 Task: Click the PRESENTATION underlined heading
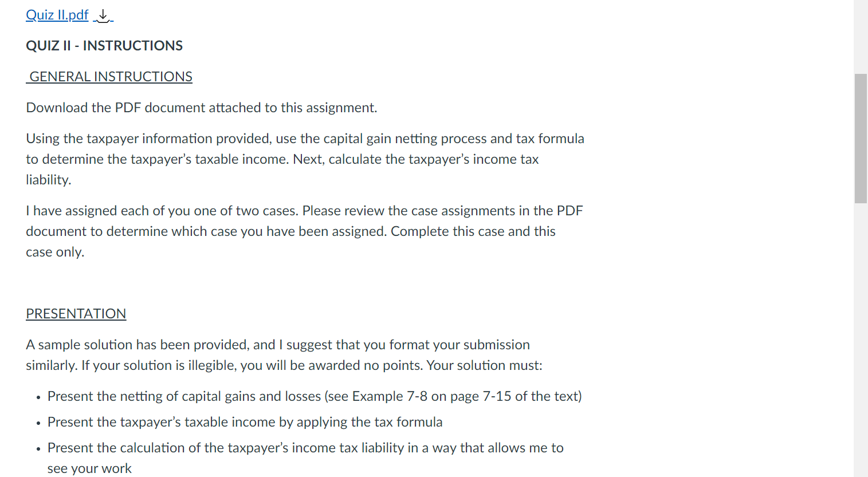[x=76, y=314]
